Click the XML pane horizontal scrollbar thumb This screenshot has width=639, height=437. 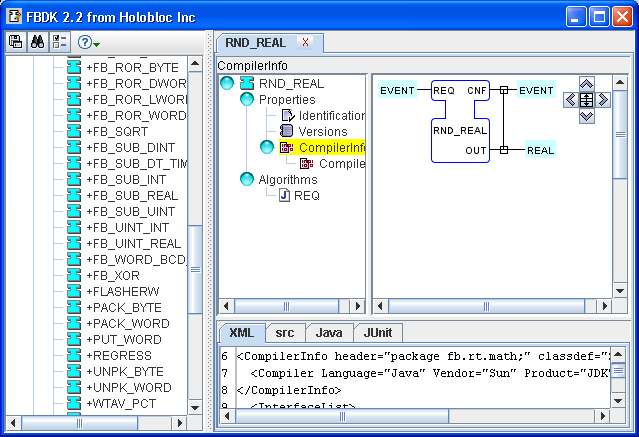[x=342, y=416]
